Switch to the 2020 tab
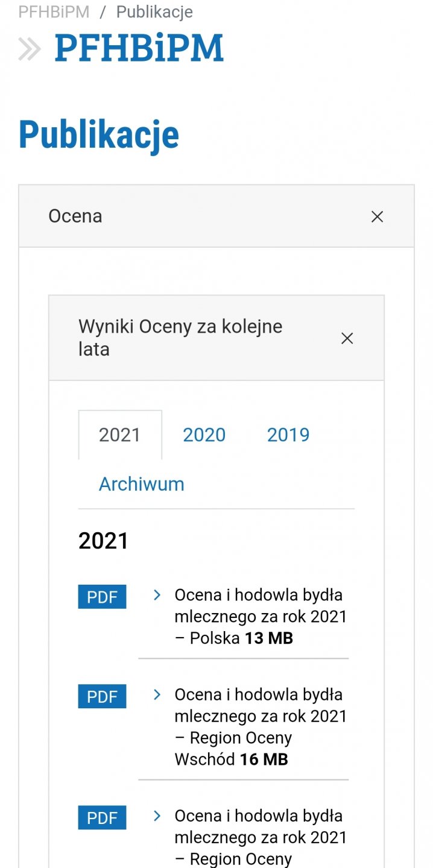 (x=204, y=435)
